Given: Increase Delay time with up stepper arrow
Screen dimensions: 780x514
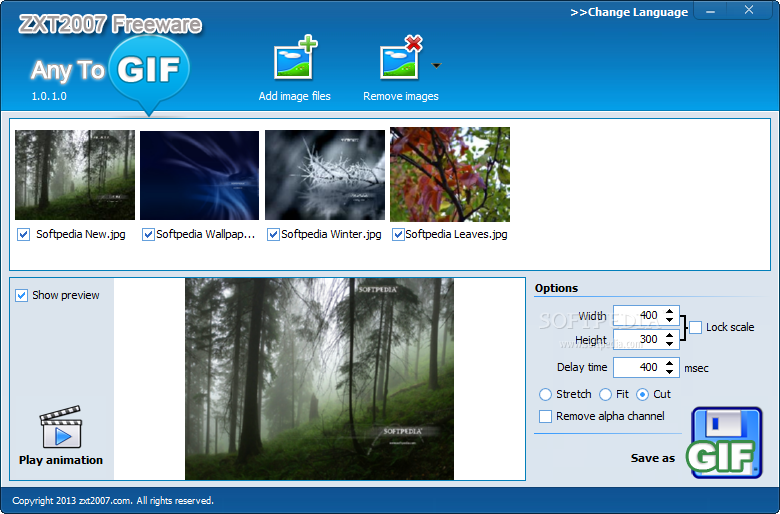Looking at the screenshot, I should [670, 363].
